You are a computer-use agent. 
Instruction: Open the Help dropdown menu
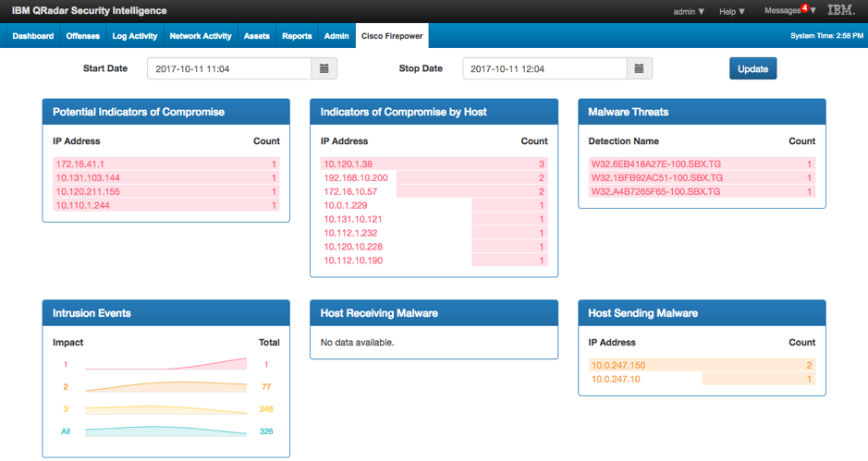pos(732,12)
